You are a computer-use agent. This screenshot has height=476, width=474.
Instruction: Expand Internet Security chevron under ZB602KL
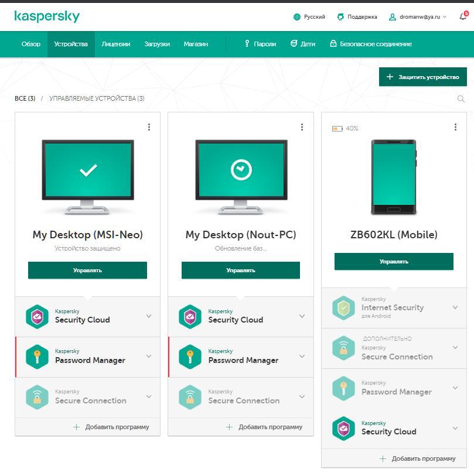coord(455,307)
